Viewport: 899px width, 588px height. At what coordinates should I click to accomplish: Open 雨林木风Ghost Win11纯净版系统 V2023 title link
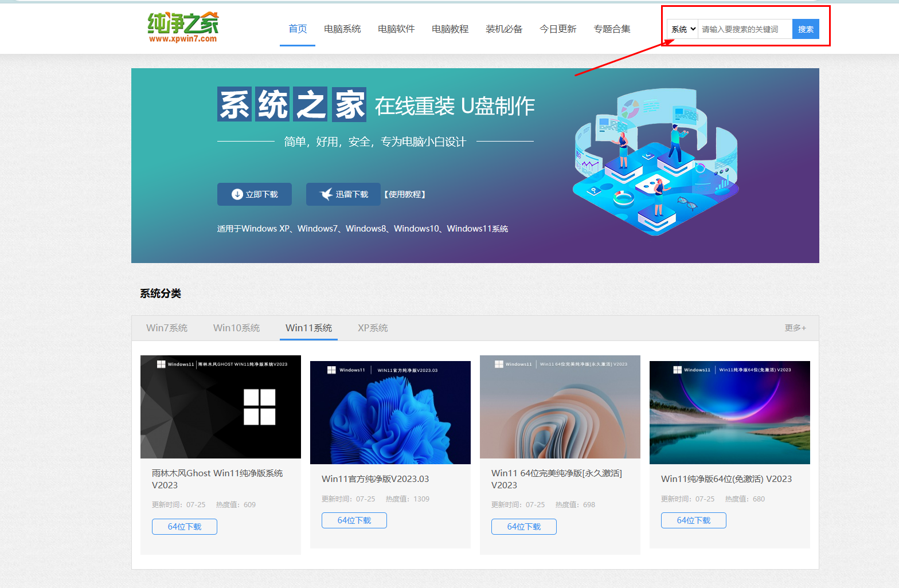[x=217, y=479]
